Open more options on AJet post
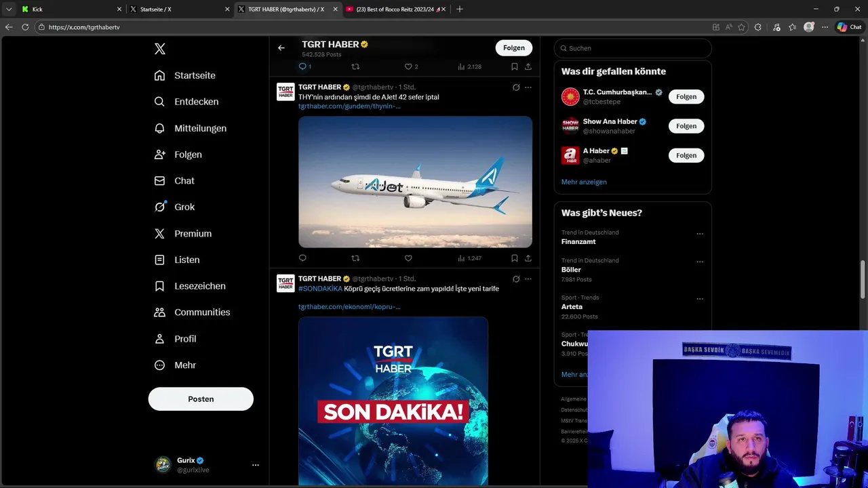Image resolution: width=868 pixels, height=488 pixels. (x=528, y=87)
